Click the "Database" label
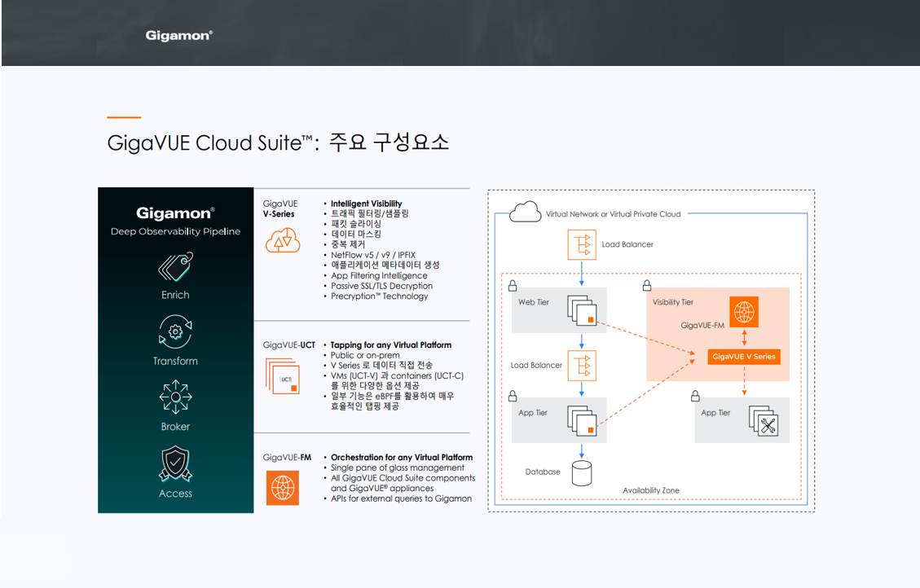Viewport: 920px width, 588px height. (542, 472)
